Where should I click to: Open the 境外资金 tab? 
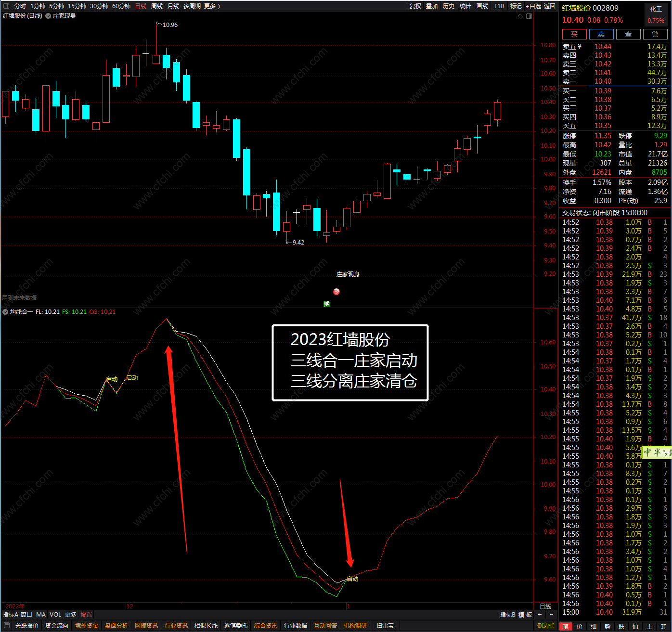[87, 626]
